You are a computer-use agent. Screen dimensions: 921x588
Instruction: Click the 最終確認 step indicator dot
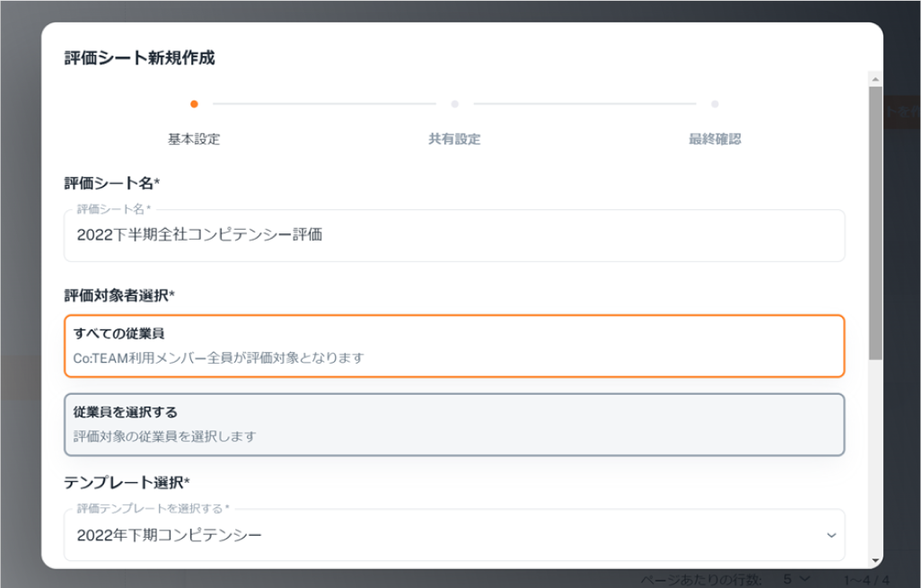tap(715, 104)
